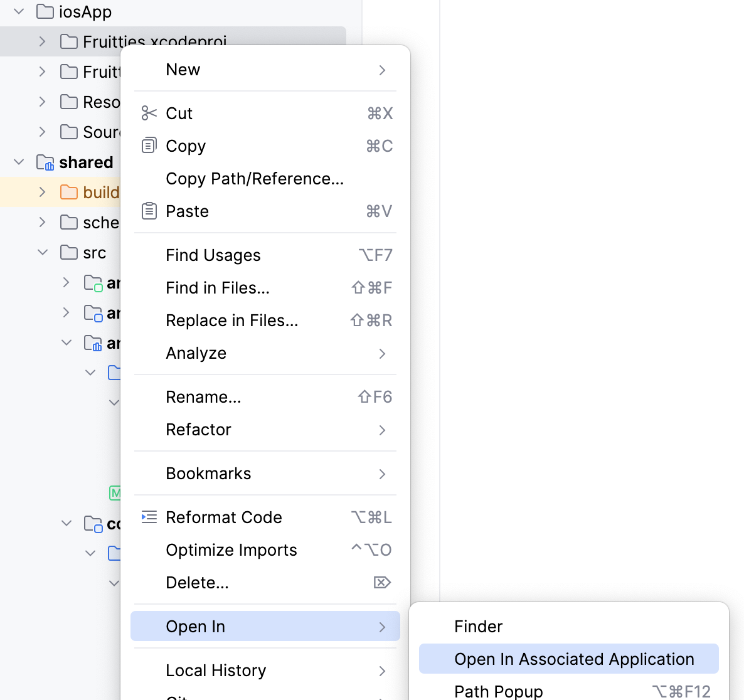This screenshot has width=744, height=700.
Task: Click the shared module folder icon
Action: (x=45, y=162)
